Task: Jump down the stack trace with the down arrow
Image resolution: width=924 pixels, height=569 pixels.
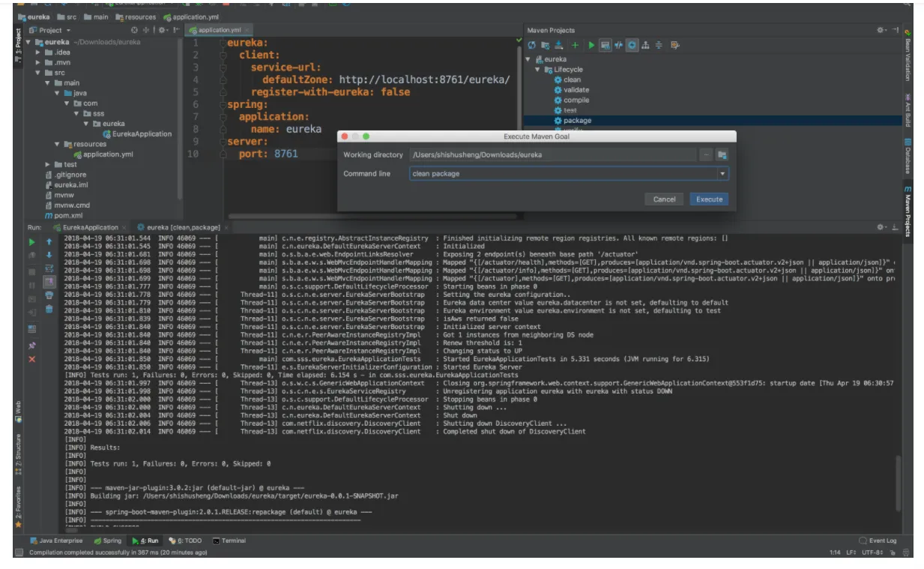Action: click(x=49, y=255)
